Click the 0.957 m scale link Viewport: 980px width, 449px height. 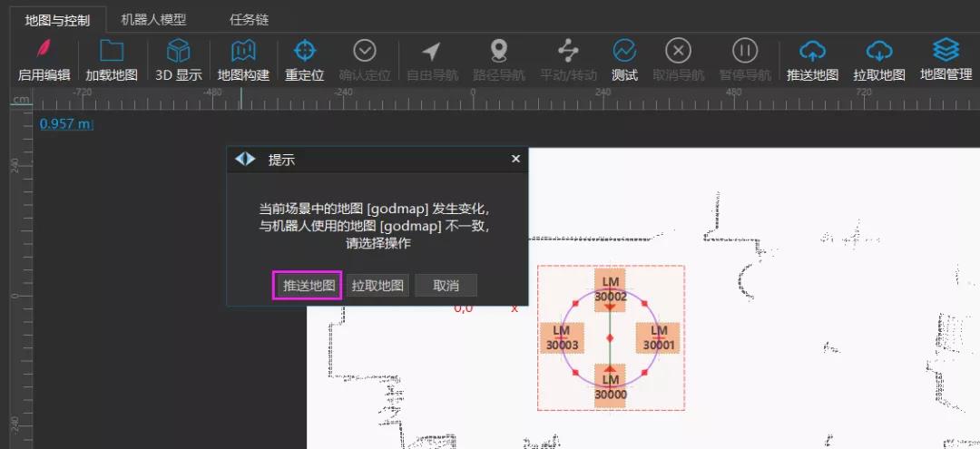click(65, 123)
